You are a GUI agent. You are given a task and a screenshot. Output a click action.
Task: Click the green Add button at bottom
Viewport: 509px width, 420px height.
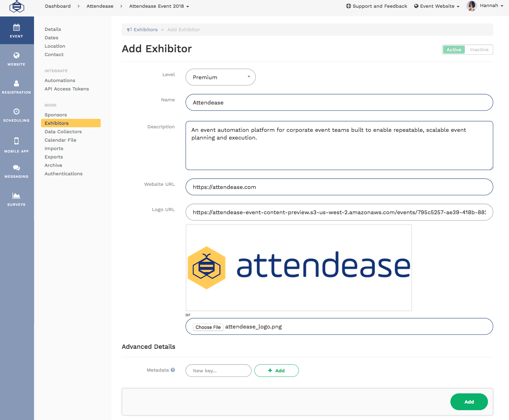point(469,402)
